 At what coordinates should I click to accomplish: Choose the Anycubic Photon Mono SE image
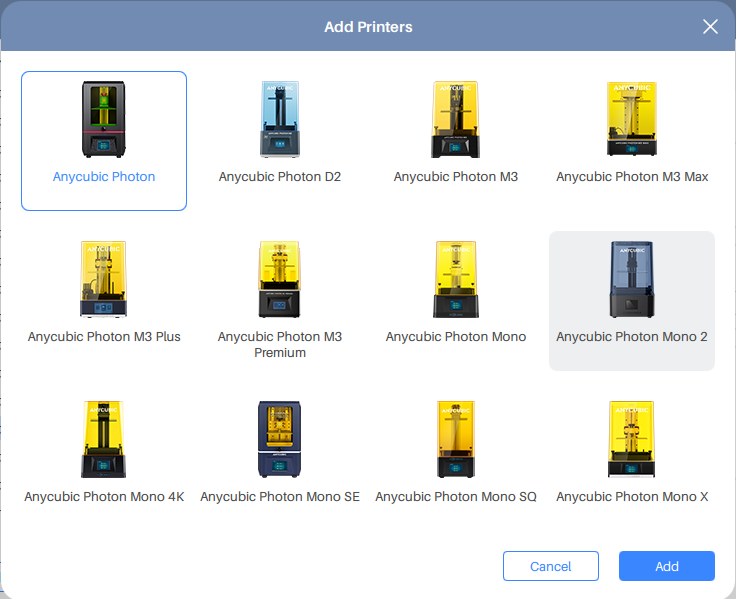coord(280,439)
